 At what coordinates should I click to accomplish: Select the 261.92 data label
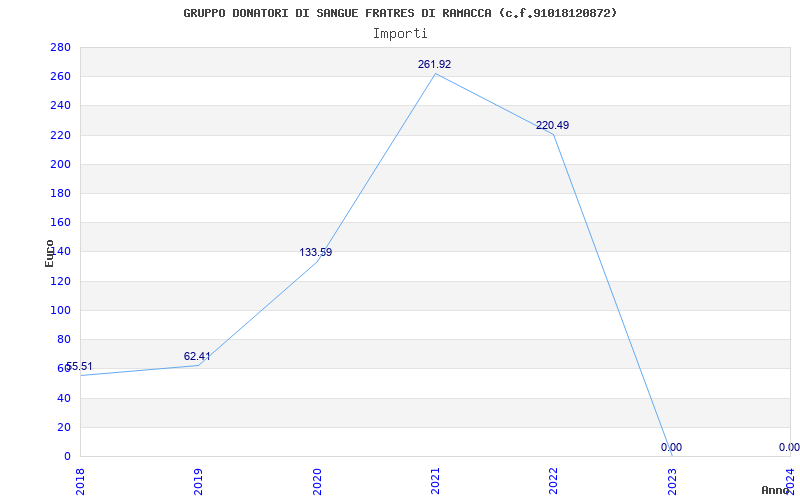434,64
